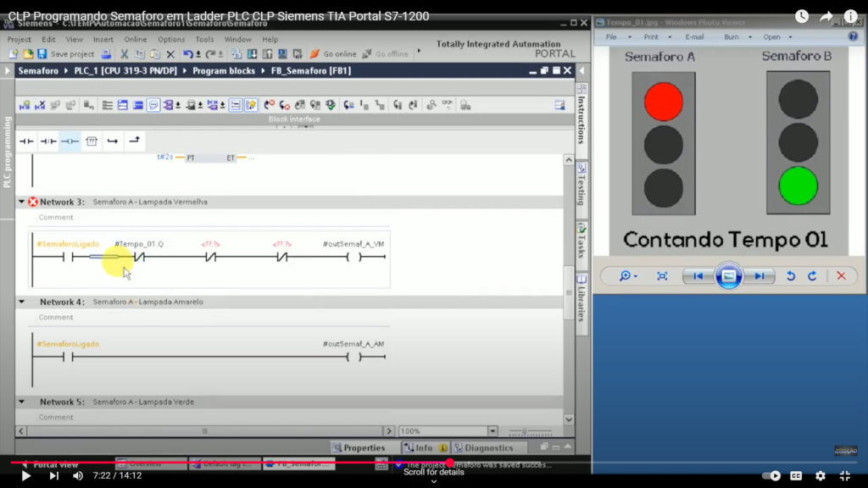Click the horizontal scrollbar thumb
The height and width of the screenshot is (488, 868).
pyautogui.click(x=205, y=431)
